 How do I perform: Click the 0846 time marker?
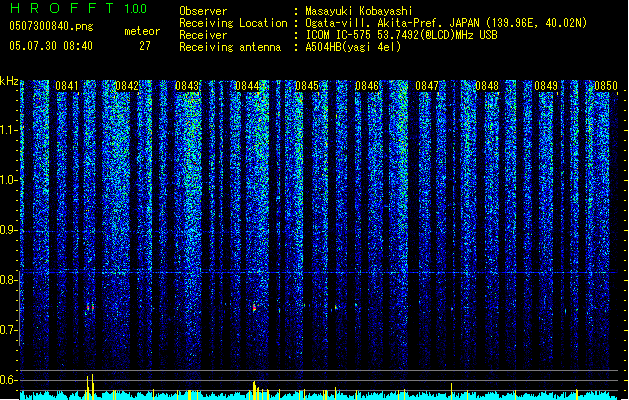(367, 86)
